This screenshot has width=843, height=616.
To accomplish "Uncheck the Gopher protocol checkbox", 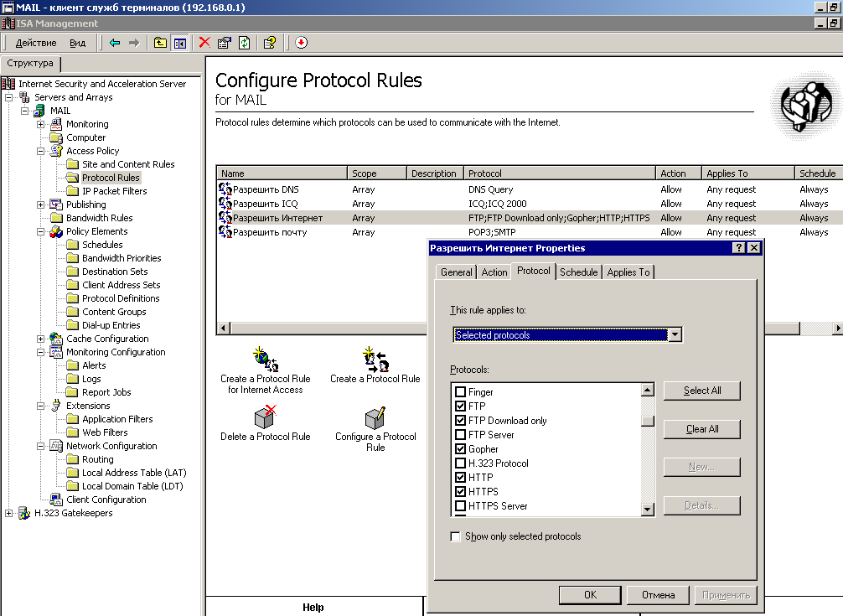I will pyautogui.click(x=460, y=449).
